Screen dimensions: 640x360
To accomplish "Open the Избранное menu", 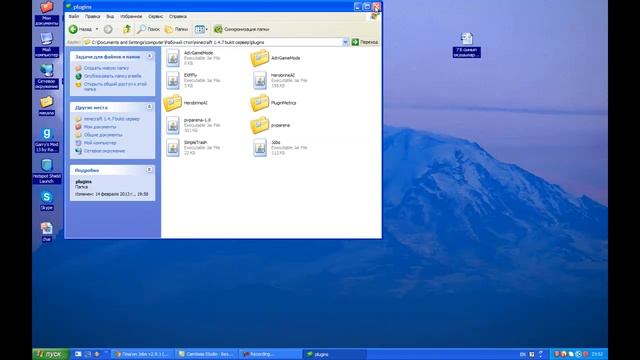I will [131, 16].
